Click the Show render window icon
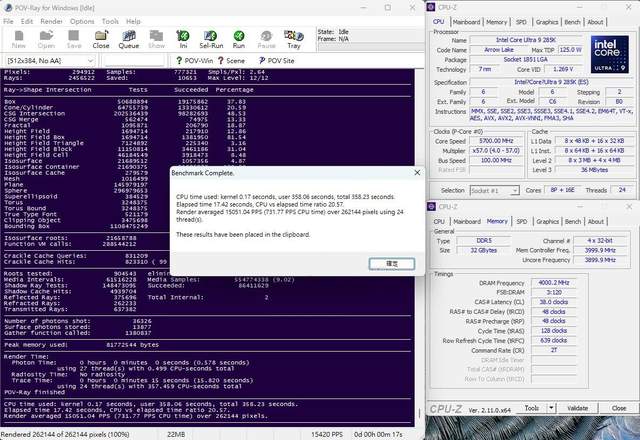Screen dimensions: 640x440 point(156,40)
